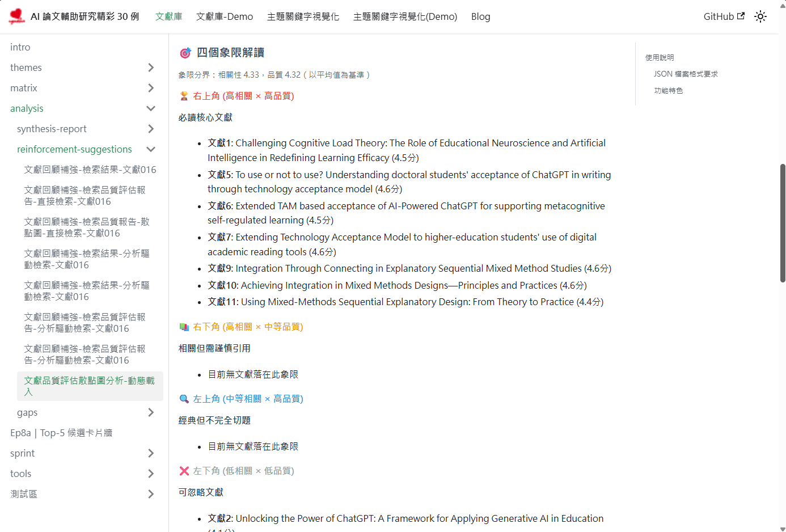The height and width of the screenshot is (532, 786).
Task: Jump to JSON 檔案格式要求 section
Action: coord(686,74)
